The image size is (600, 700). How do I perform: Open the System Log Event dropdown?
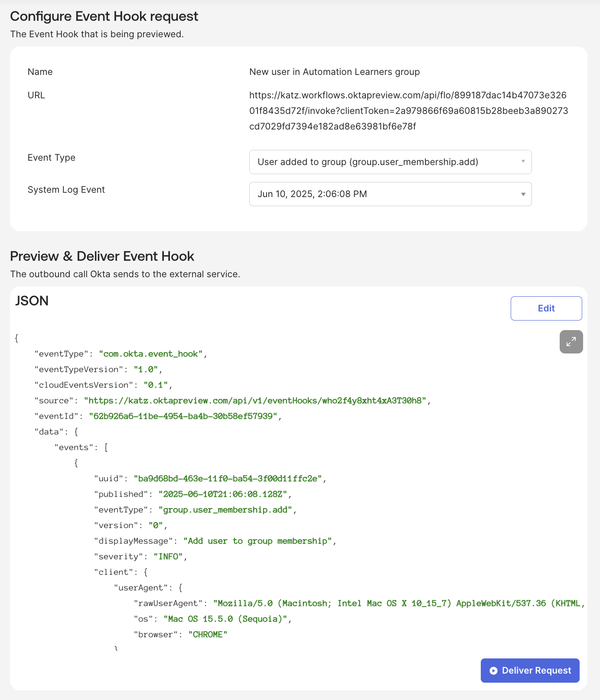pyautogui.click(x=390, y=194)
